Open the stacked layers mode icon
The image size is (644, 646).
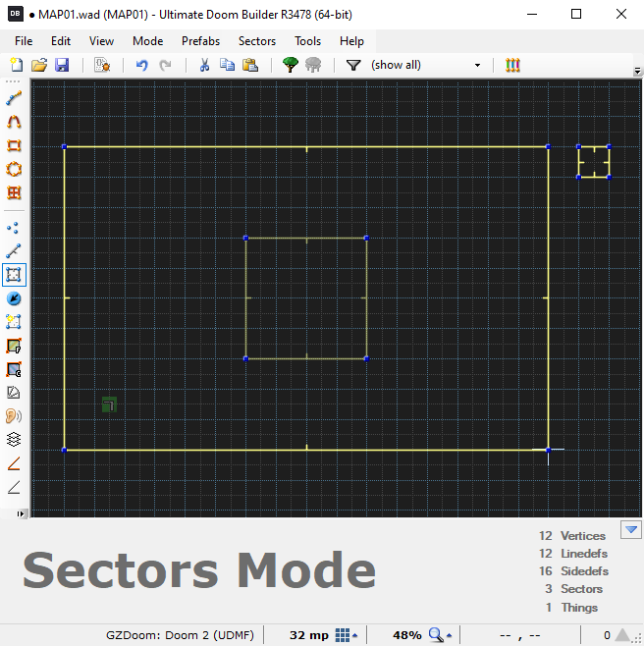pyautogui.click(x=14, y=440)
